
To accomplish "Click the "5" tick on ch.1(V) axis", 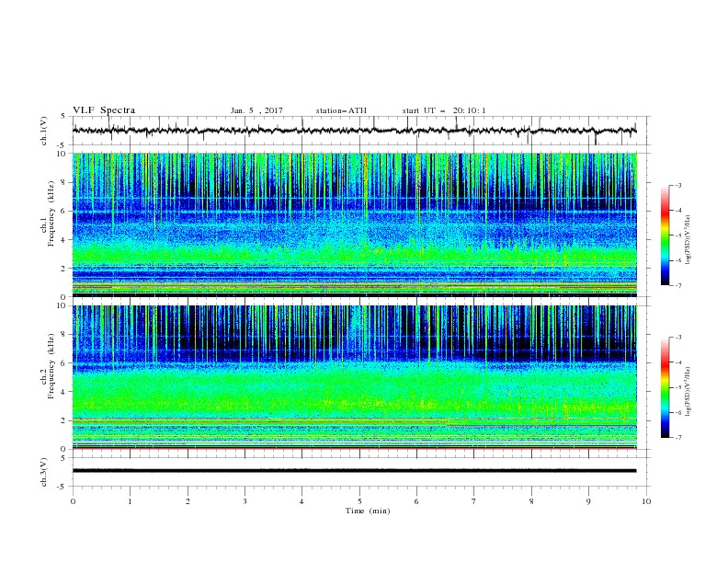I will [x=63, y=117].
